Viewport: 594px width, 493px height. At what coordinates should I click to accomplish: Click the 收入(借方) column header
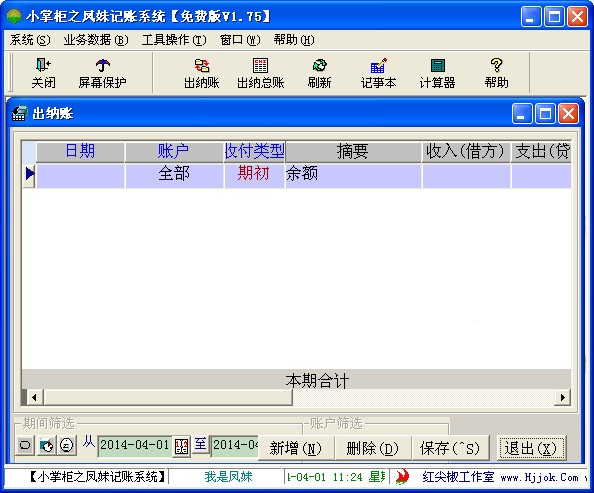[466, 151]
